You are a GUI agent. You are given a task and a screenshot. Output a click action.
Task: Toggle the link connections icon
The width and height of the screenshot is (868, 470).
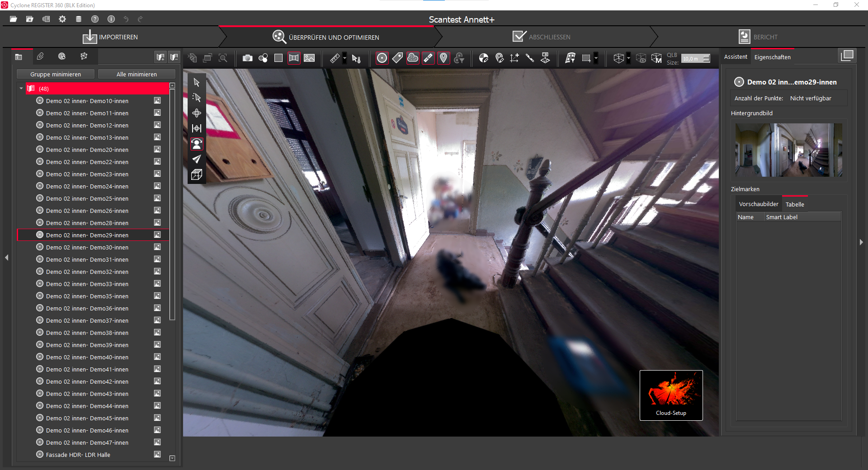[428, 58]
